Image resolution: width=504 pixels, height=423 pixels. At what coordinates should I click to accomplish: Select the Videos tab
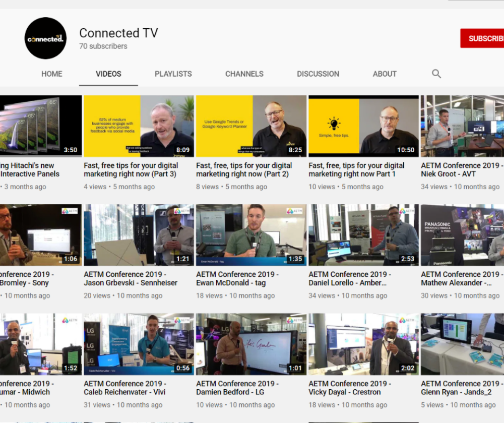pyautogui.click(x=108, y=74)
